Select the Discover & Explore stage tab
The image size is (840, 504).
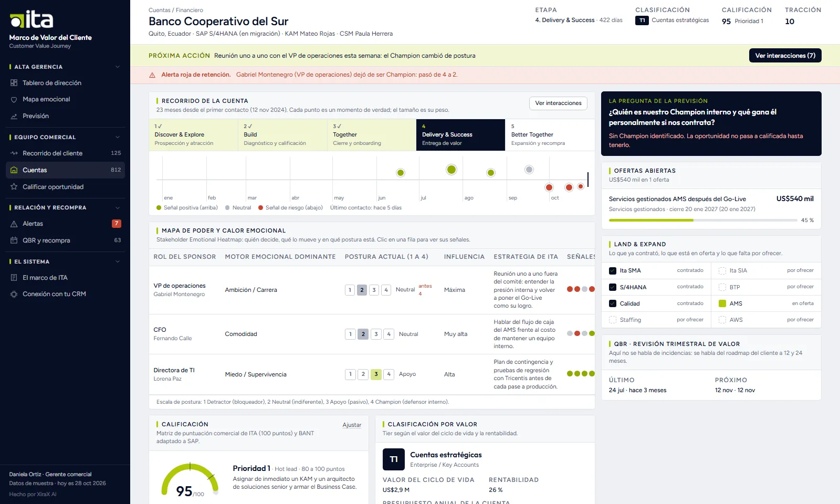tap(194, 135)
